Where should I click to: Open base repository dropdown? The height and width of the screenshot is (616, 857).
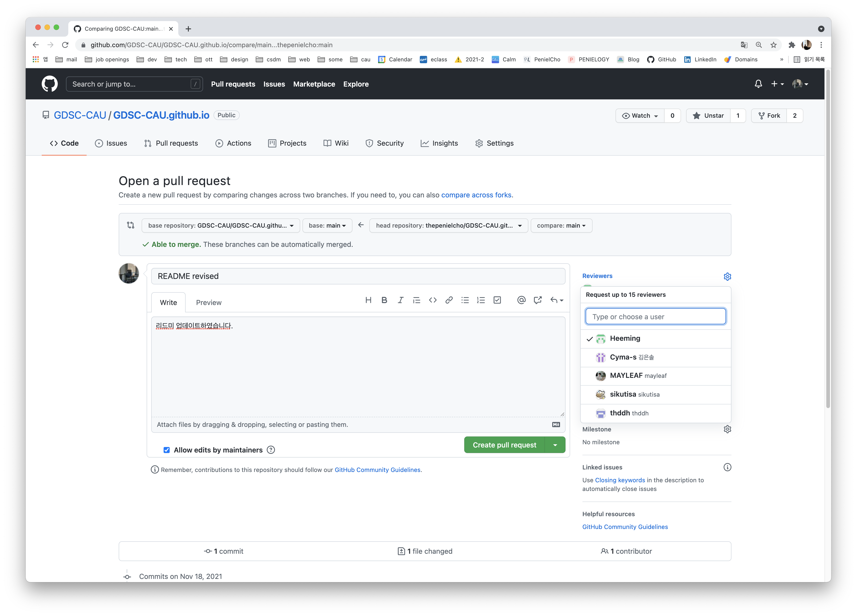[x=221, y=226]
